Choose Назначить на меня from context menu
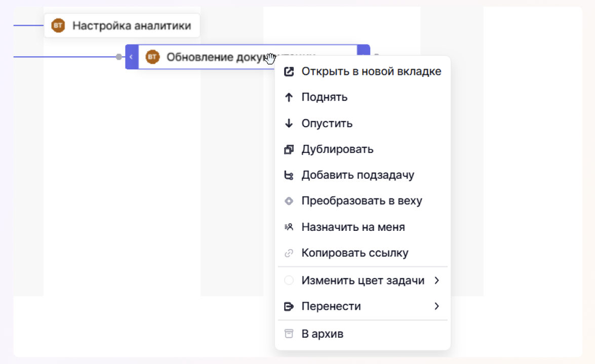The height and width of the screenshot is (364, 595). click(x=353, y=227)
